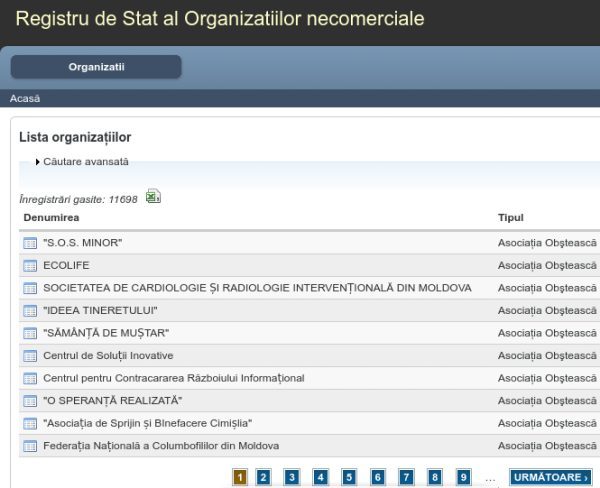Select Centrul de Soluții Inovative name

(x=108, y=356)
